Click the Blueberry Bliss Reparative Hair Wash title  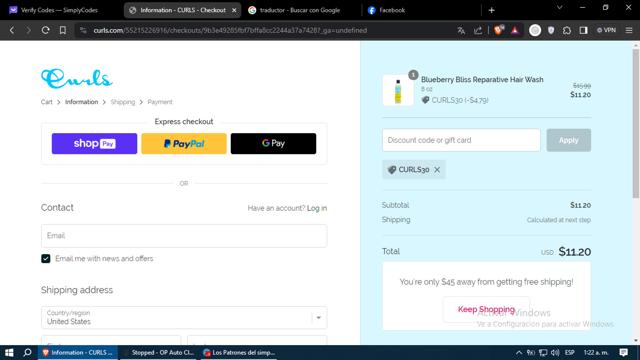pyautogui.click(x=482, y=80)
